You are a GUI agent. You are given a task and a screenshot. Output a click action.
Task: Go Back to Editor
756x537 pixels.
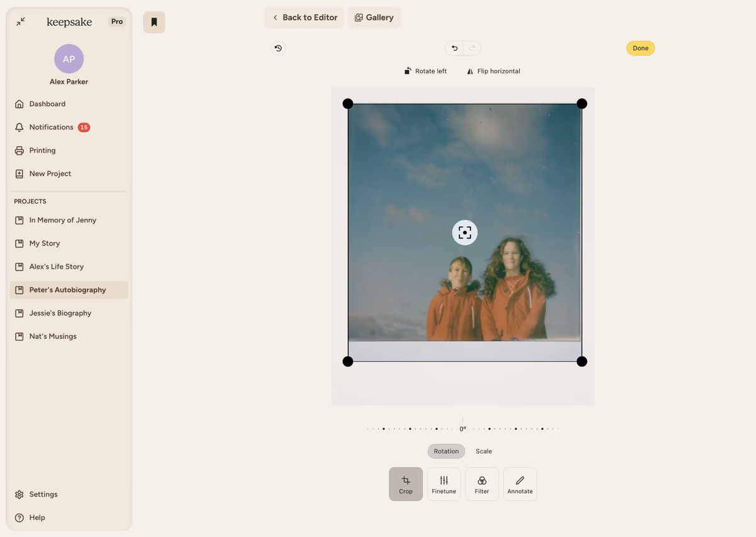click(x=304, y=18)
